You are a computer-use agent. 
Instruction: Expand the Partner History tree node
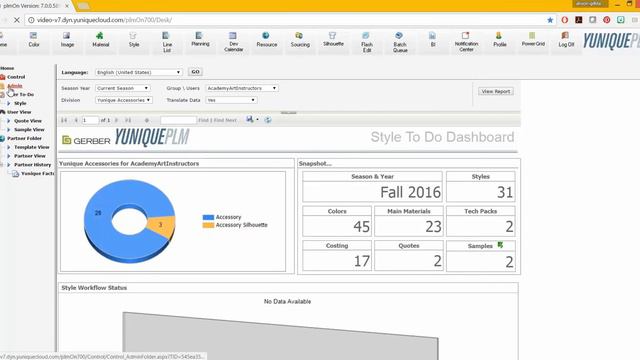9,164
